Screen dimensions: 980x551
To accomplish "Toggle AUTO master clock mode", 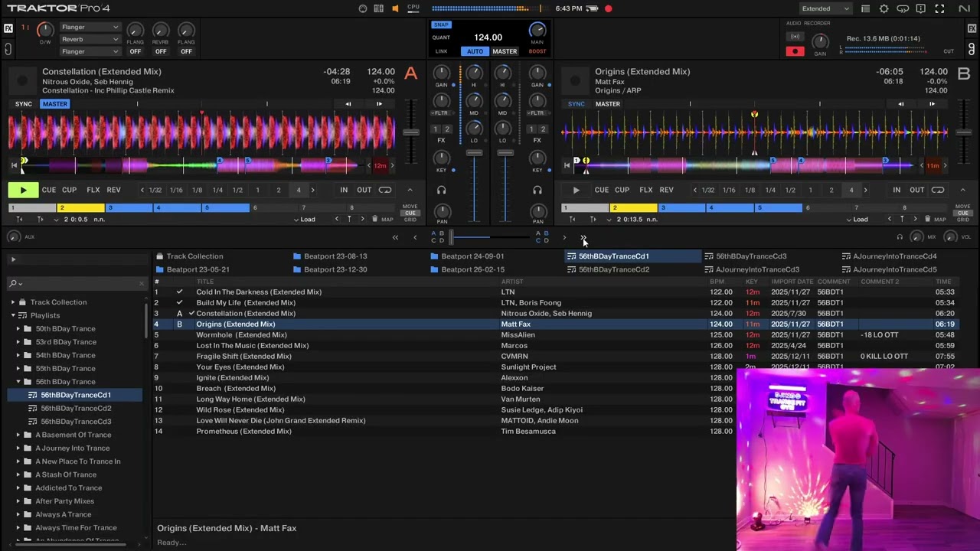I will pyautogui.click(x=475, y=51).
